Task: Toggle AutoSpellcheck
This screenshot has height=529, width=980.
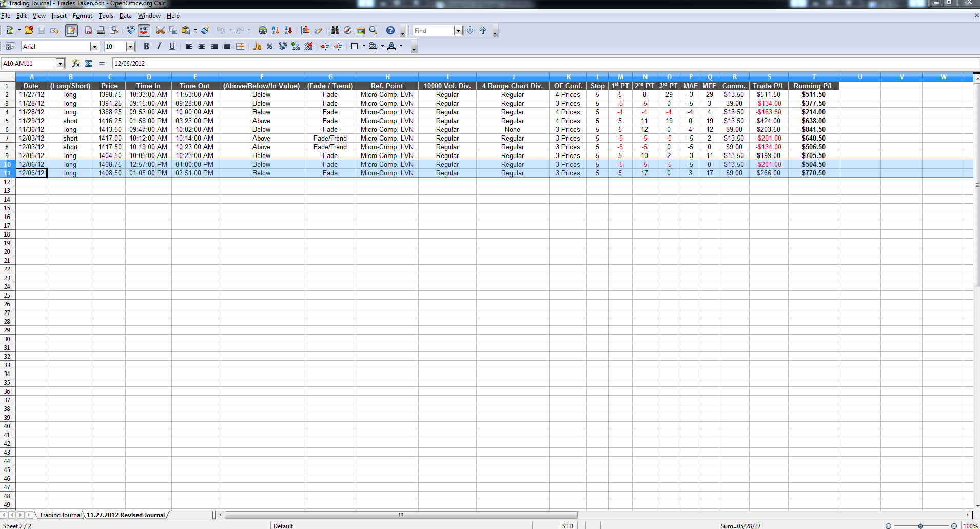Action: 144,31
